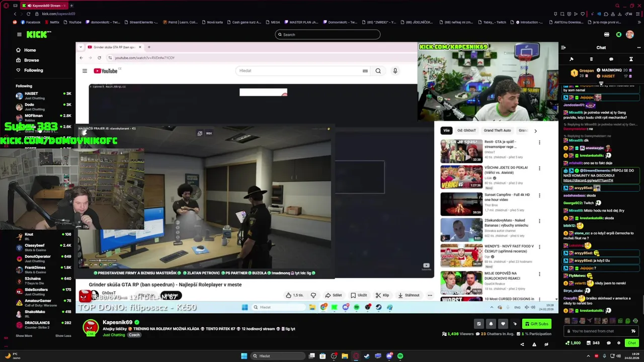Open DRACULANCS channel in Following list
644x362 pixels.
[x=43, y=325]
